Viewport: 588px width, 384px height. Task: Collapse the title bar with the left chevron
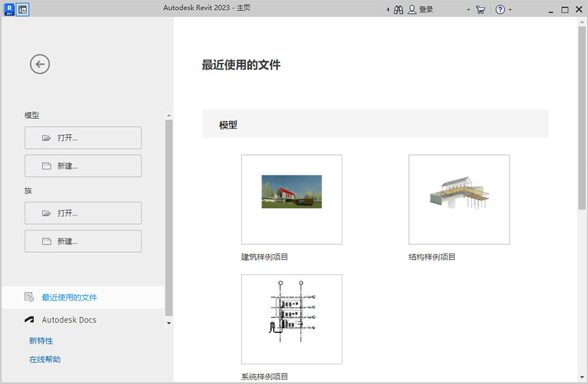(387, 9)
